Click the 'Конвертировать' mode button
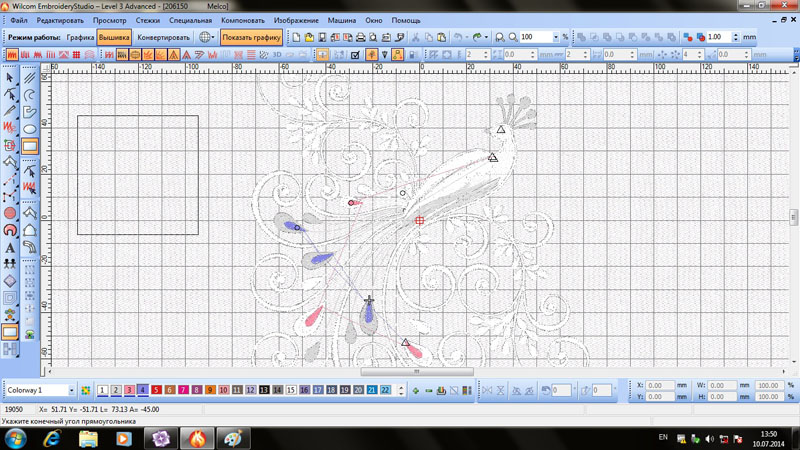The image size is (800, 450). click(x=163, y=37)
